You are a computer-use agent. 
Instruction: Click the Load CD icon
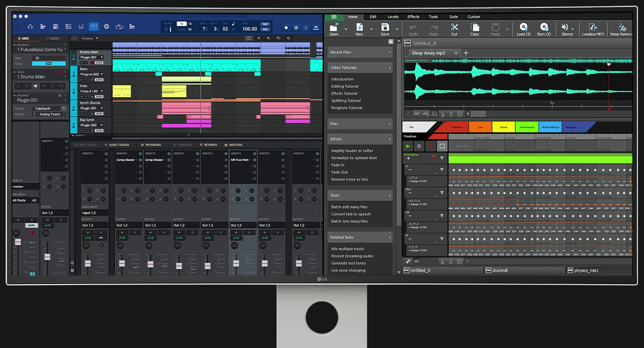pos(523,28)
